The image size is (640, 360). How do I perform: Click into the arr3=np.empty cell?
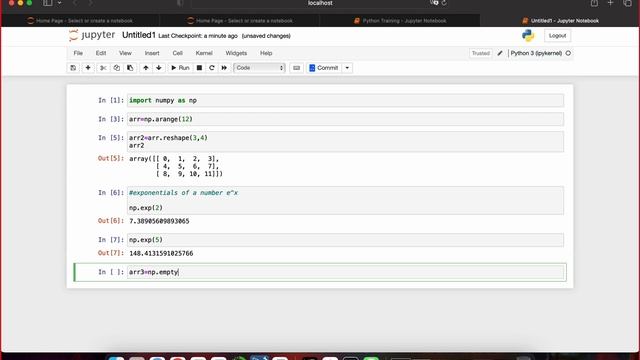click(345, 272)
